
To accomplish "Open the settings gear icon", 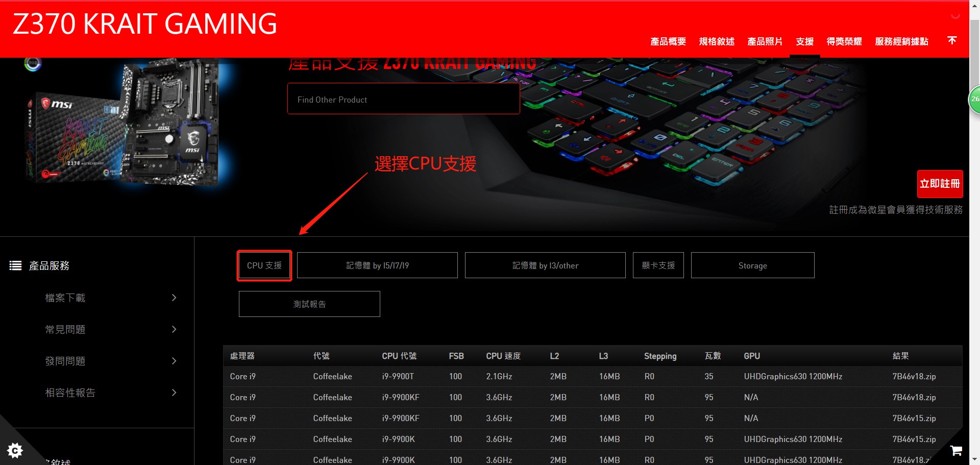I will 15,450.
